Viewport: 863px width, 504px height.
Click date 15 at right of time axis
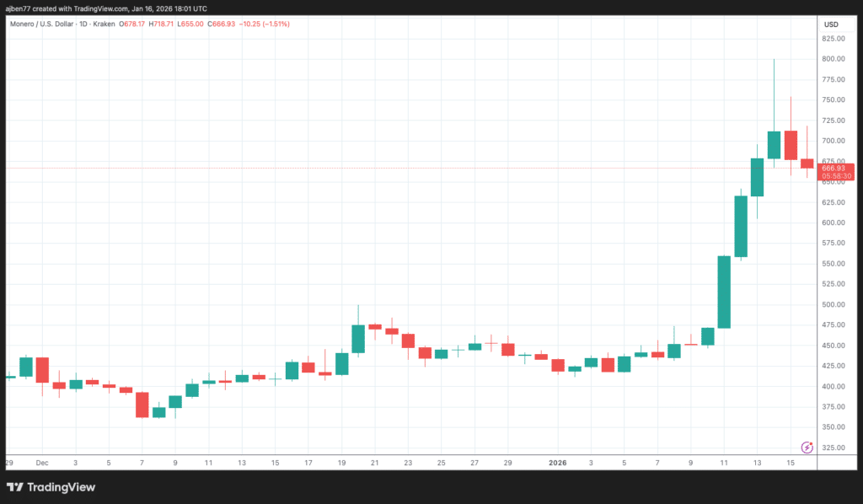[x=790, y=463]
